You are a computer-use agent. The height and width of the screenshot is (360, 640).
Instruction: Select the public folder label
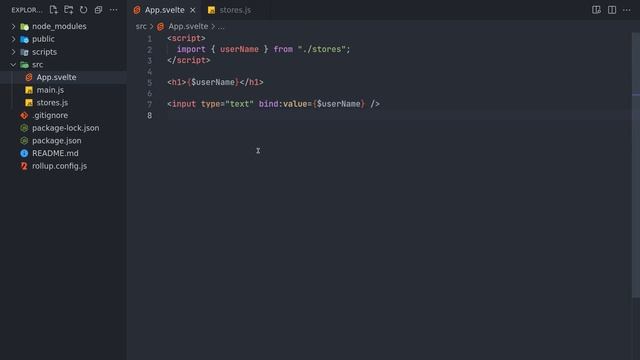point(43,39)
